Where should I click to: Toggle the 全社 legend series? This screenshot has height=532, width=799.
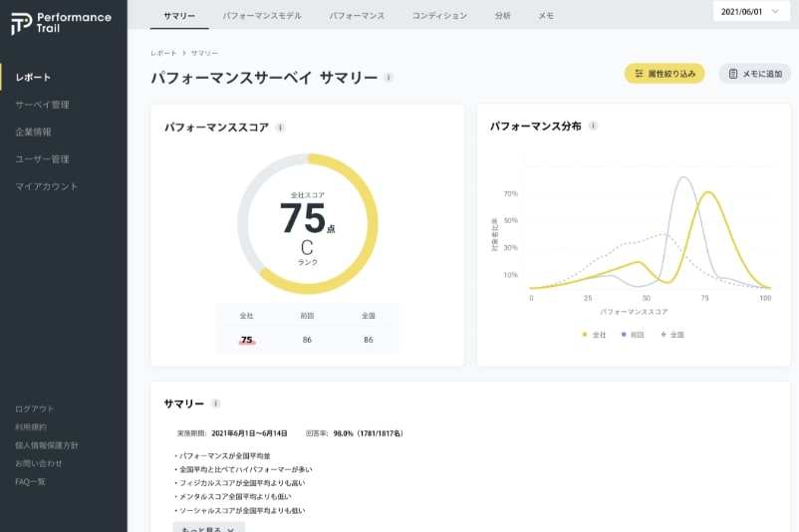tap(594, 335)
